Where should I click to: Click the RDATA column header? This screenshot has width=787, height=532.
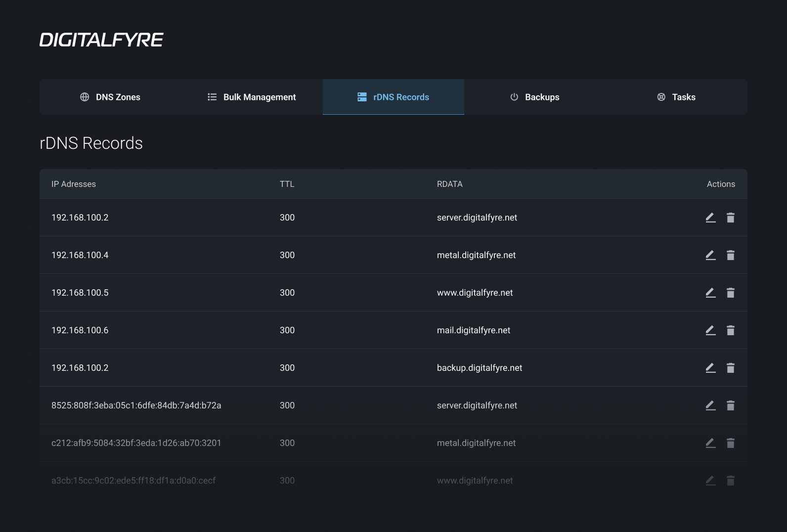point(450,184)
